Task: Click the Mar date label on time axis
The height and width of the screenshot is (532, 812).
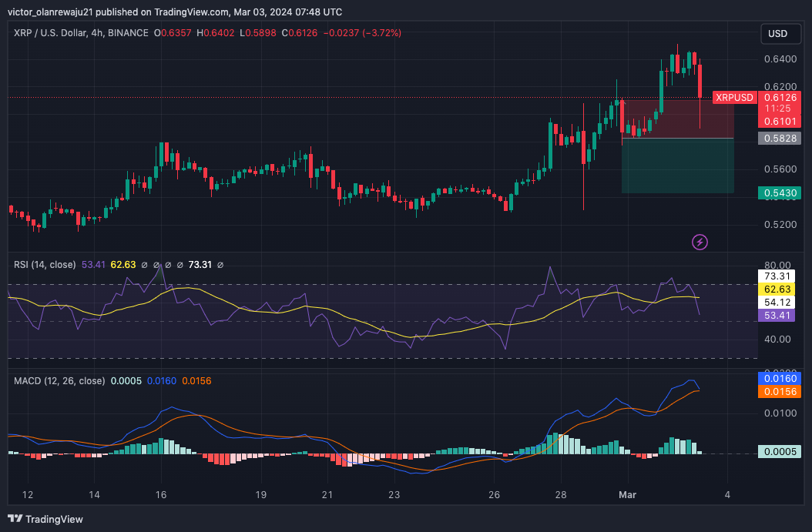Action: click(x=627, y=495)
